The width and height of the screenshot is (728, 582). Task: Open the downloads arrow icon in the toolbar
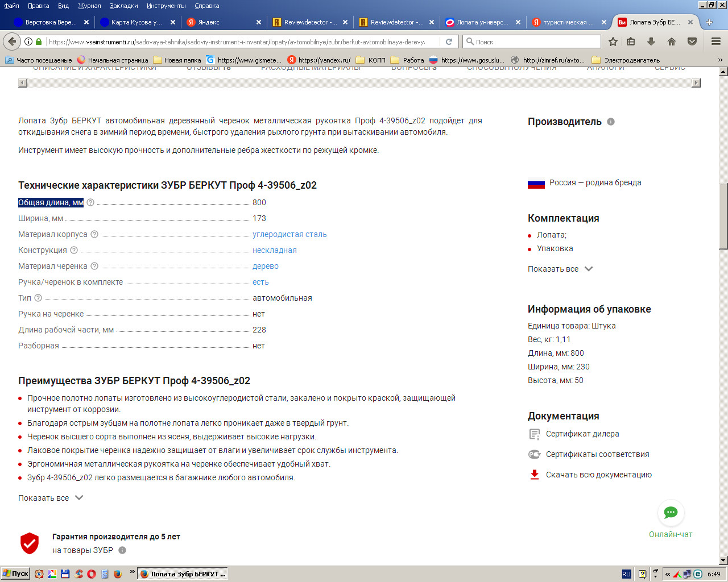click(651, 41)
